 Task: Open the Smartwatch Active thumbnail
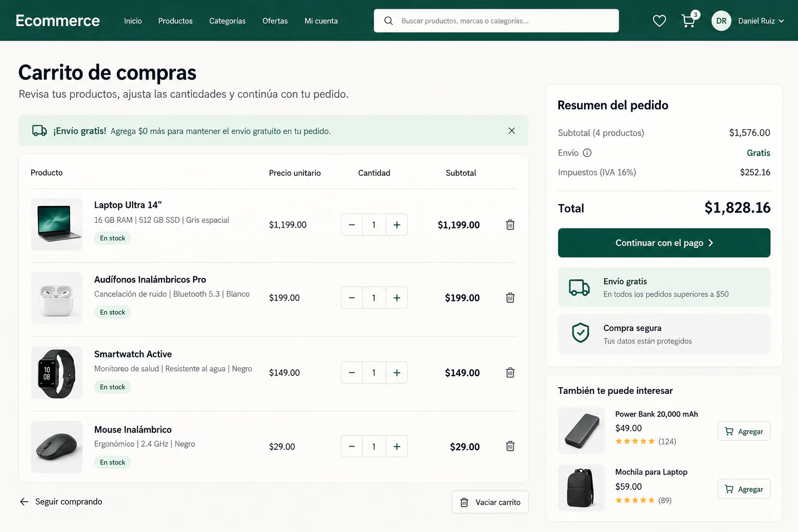[57, 373]
